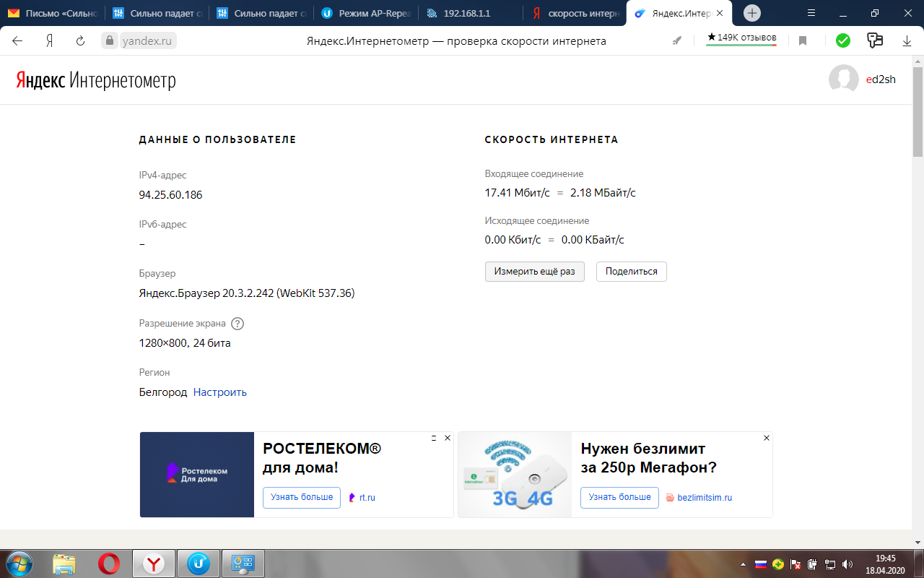This screenshot has height=578, width=924.
Task: Switch to the Письмо «Сильно mail tab
Action: 54,13
